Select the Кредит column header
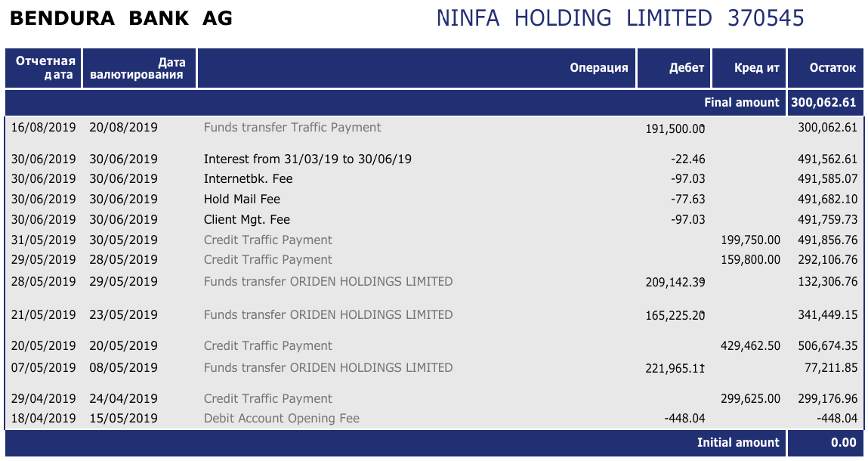 tap(756, 68)
